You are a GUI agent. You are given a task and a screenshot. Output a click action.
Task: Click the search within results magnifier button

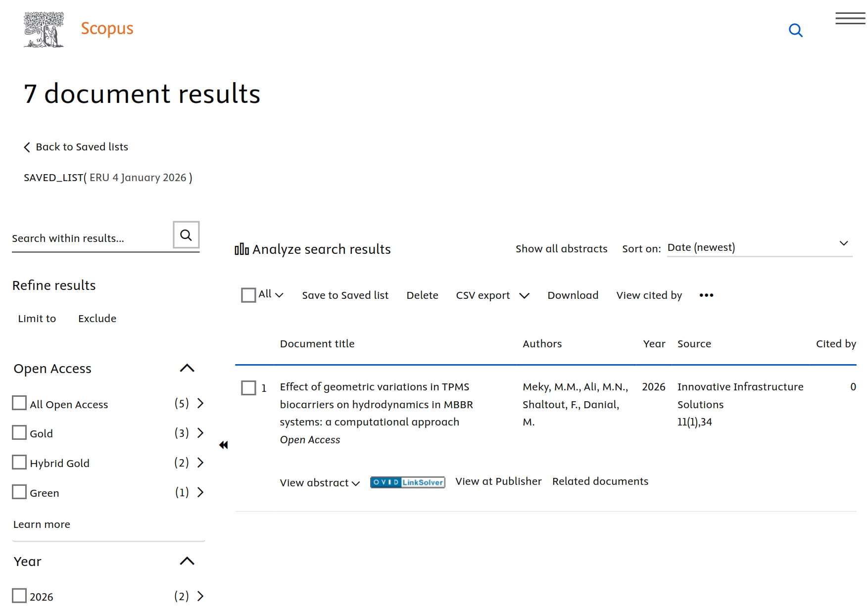[186, 235]
